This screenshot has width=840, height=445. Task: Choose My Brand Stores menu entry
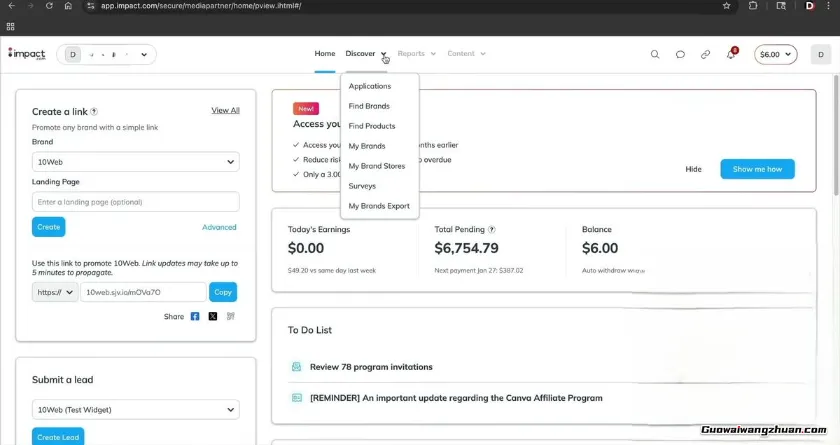click(376, 166)
